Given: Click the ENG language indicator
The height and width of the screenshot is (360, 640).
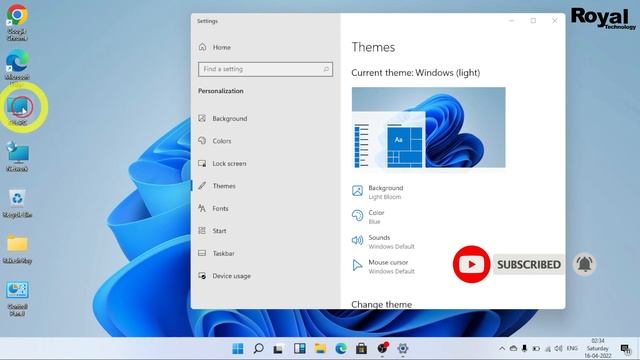Looking at the screenshot, I should (x=572, y=349).
